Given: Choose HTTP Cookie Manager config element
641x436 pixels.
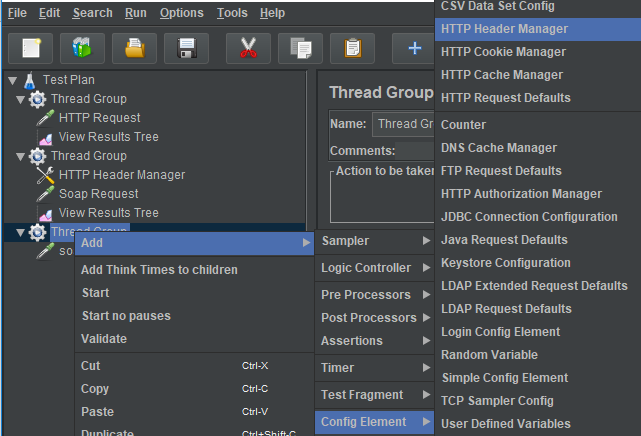Looking at the screenshot, I should pos(538,52).
